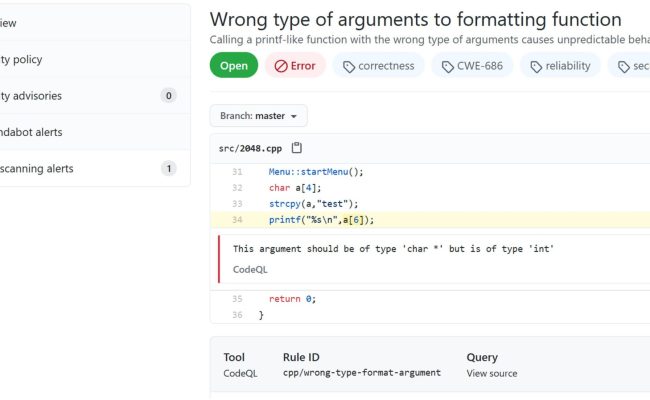This screenshot has height=400, width=650.
Task: Open the View source query link
Action: [492, 373]
